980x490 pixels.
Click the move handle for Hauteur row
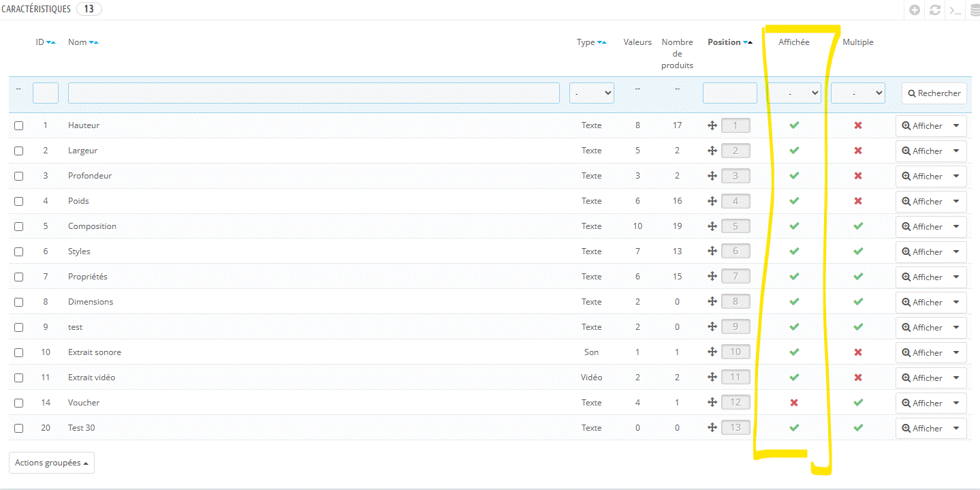[712, 125]
